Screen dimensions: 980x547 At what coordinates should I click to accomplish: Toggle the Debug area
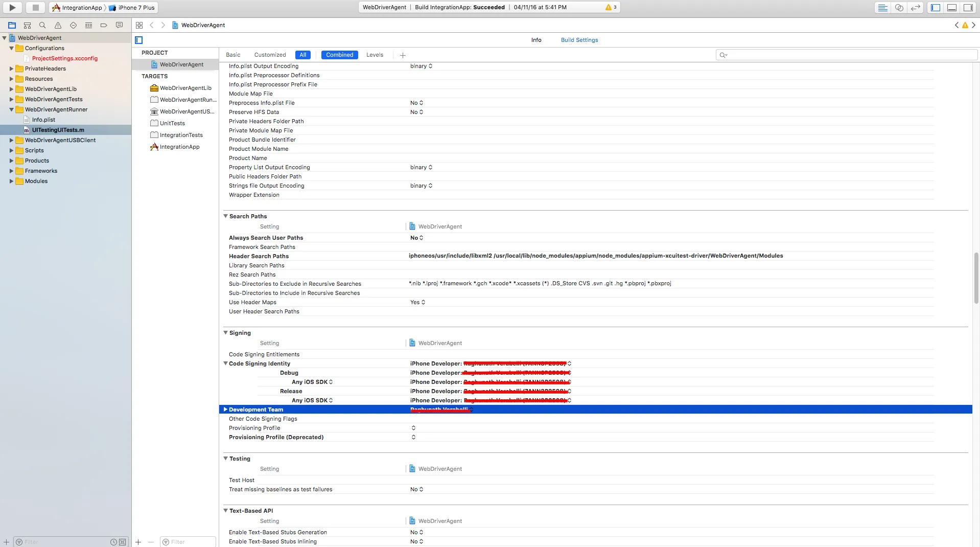(952, 8)
